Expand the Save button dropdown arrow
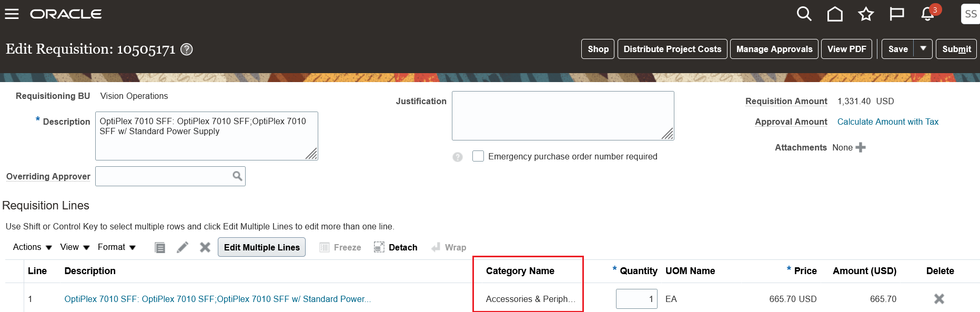 pos(923,49)
